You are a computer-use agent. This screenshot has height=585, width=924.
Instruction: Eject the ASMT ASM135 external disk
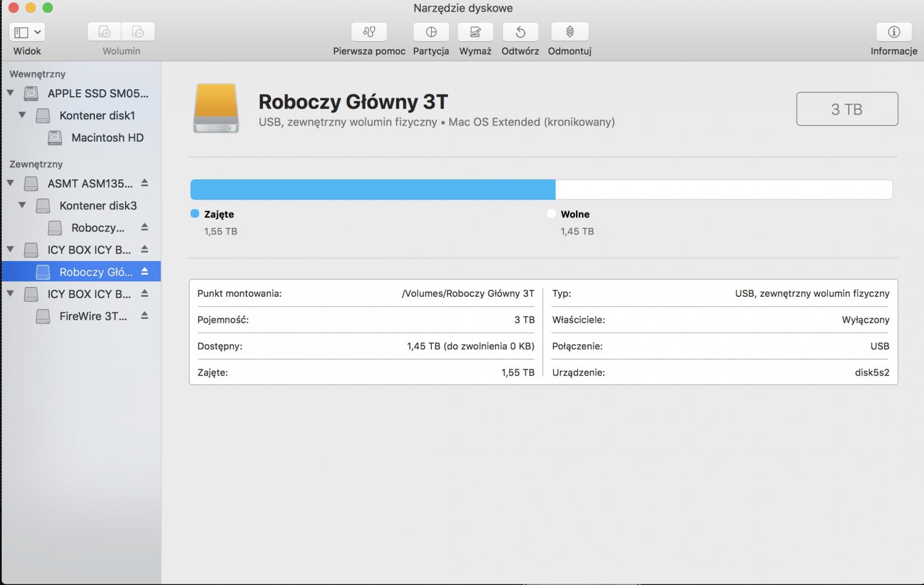(x=145, y=183)
